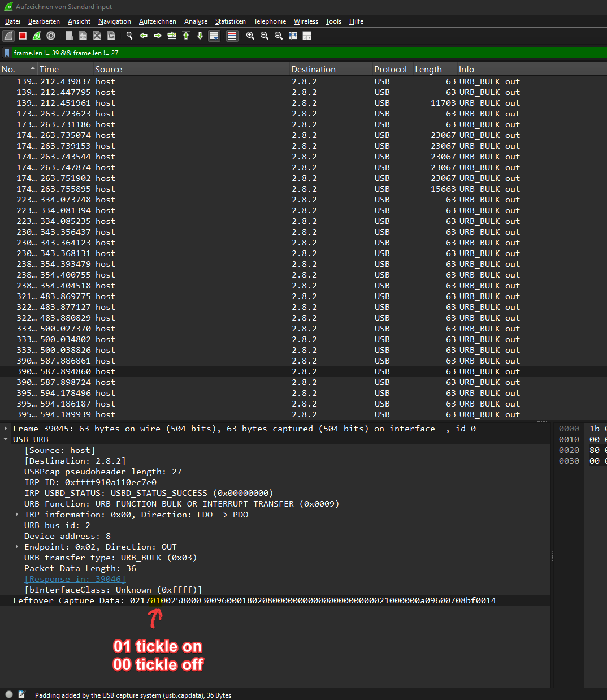
Task: Click the expert info status indicator
Action: 9,695
